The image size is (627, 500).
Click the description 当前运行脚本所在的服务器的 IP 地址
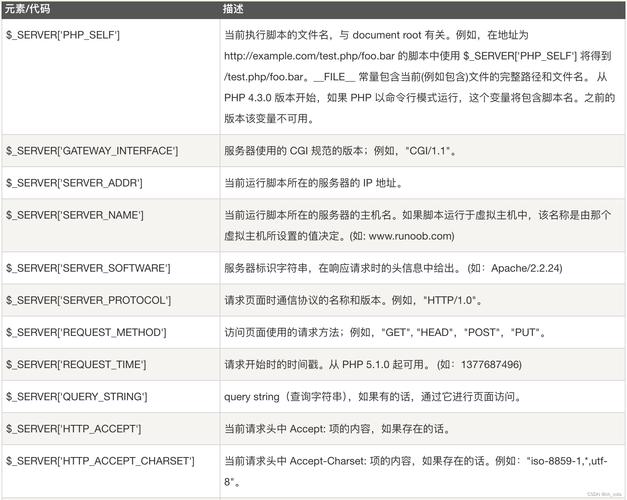click(313, 183)
